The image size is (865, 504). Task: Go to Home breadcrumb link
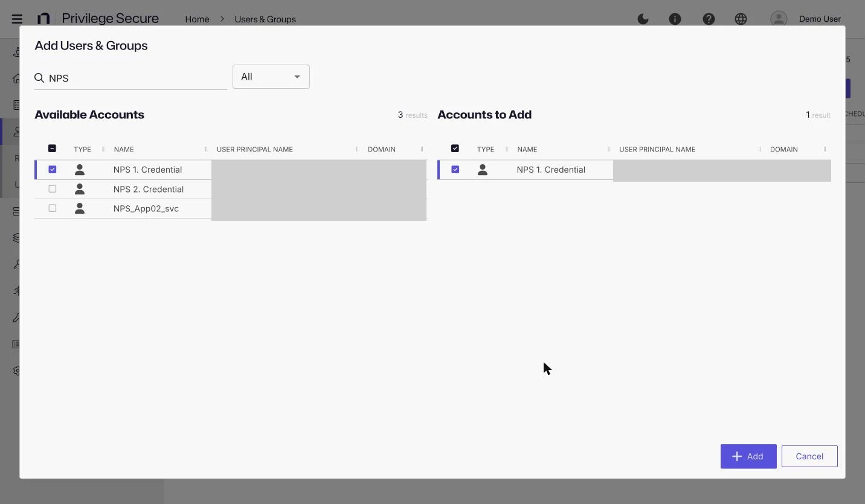click(x=197, y=19)
